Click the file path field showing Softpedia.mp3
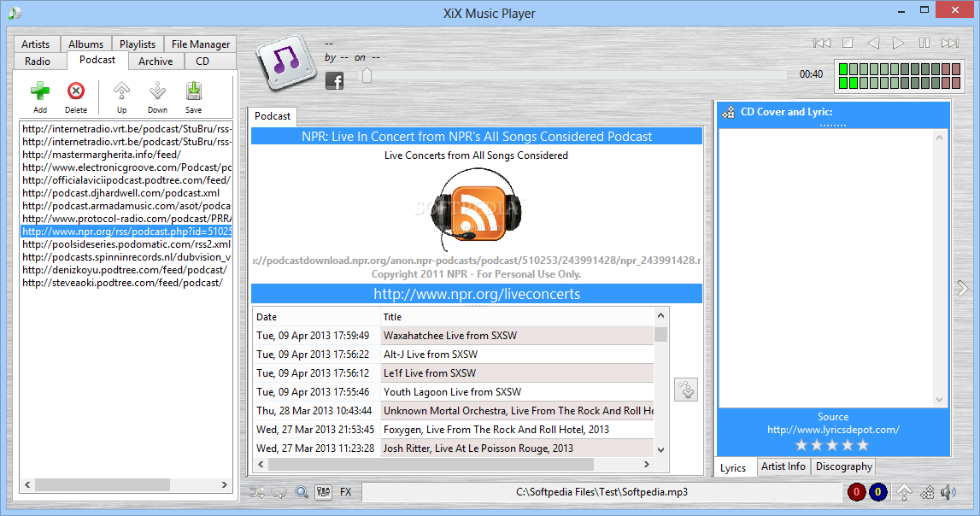The width and height of the screenshot is (980, 516). (601, 492)
